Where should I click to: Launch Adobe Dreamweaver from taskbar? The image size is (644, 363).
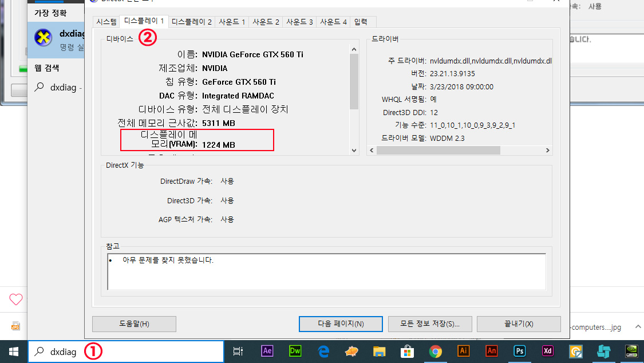pyautogui.click(x=295, y=351)
